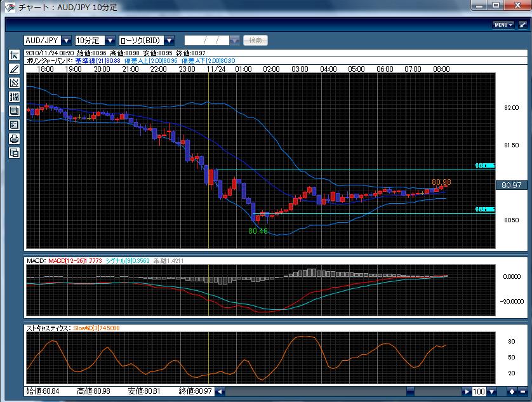This screenshot has width=532, height=402.
Task: Open the 100 bar count dropdown
Action: pos(491,391)
